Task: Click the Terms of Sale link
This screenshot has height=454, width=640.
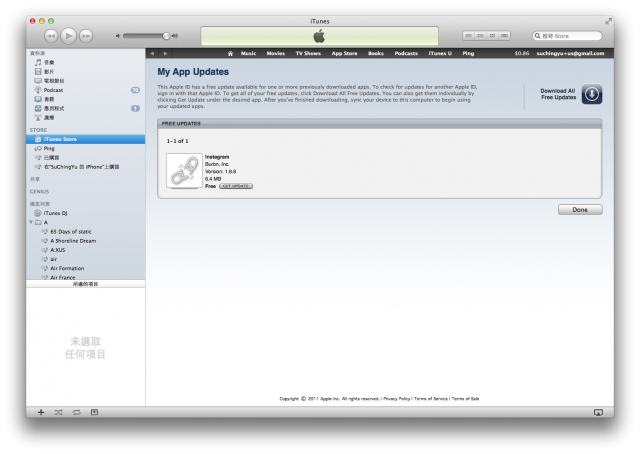Action: point(465,399)
